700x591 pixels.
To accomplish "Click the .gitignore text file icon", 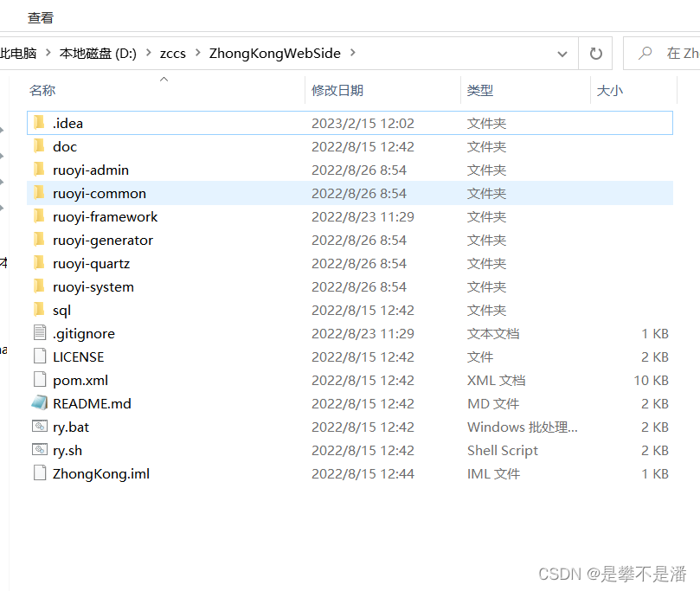I will click(x=40, y=332).
